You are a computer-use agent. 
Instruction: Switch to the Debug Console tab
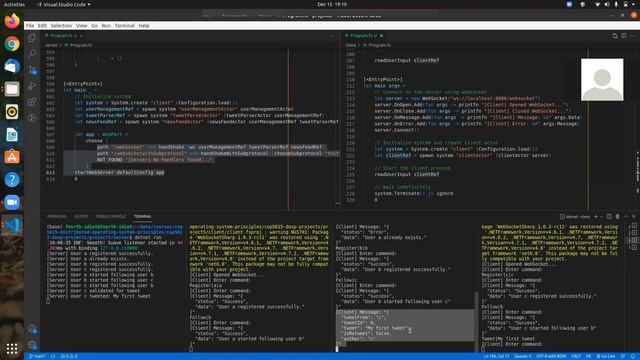pyautogui.click(x=111, y=217)
